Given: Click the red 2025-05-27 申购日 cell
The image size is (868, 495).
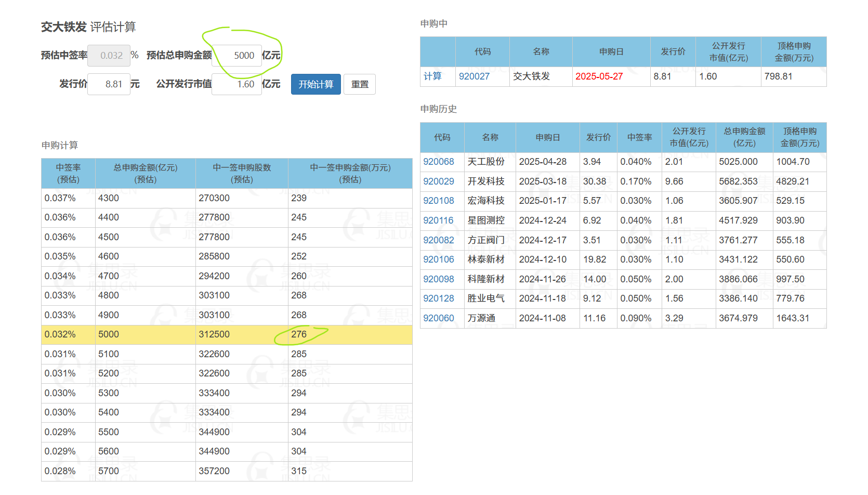Looking at the screenshot, I should 599,76.
